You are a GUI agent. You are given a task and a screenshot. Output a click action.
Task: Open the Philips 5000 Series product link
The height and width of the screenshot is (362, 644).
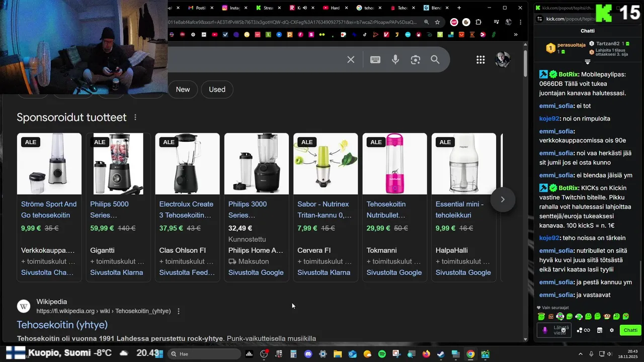click(109, 210)
